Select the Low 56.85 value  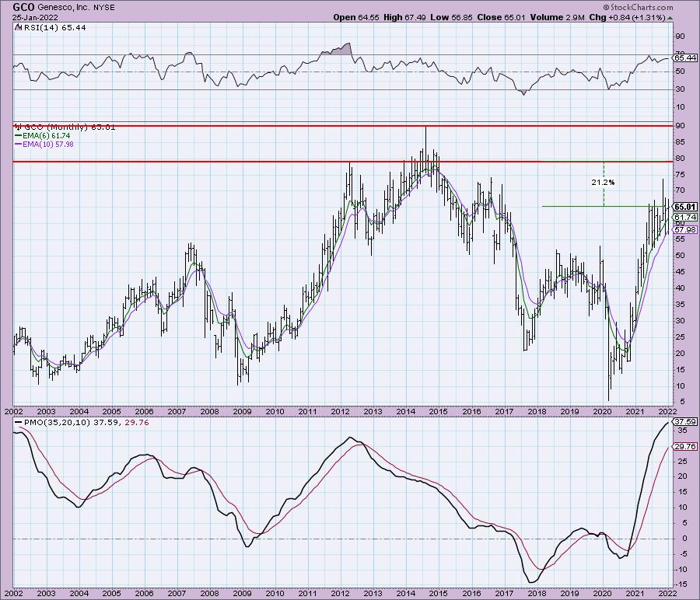(x=451, y=17)
